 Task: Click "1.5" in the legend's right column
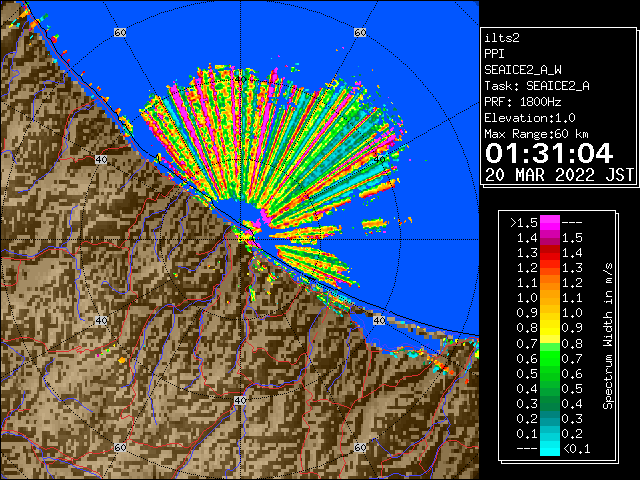pos(572,238)
